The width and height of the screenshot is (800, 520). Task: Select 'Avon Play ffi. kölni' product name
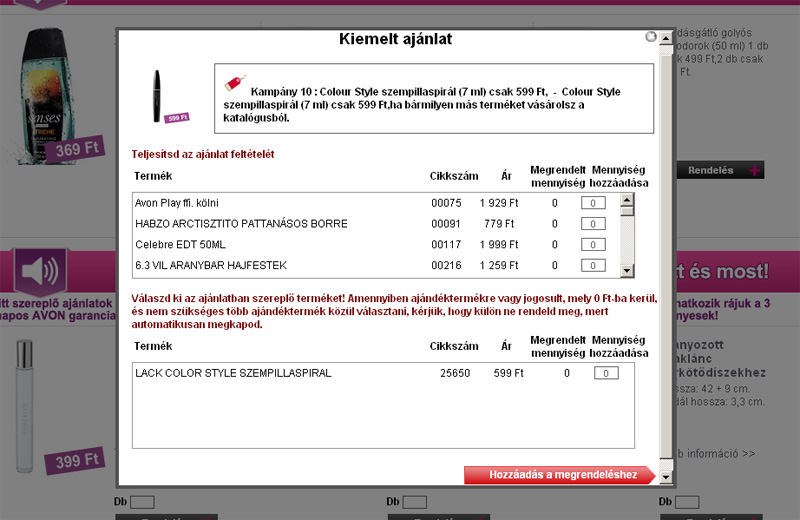177,203
